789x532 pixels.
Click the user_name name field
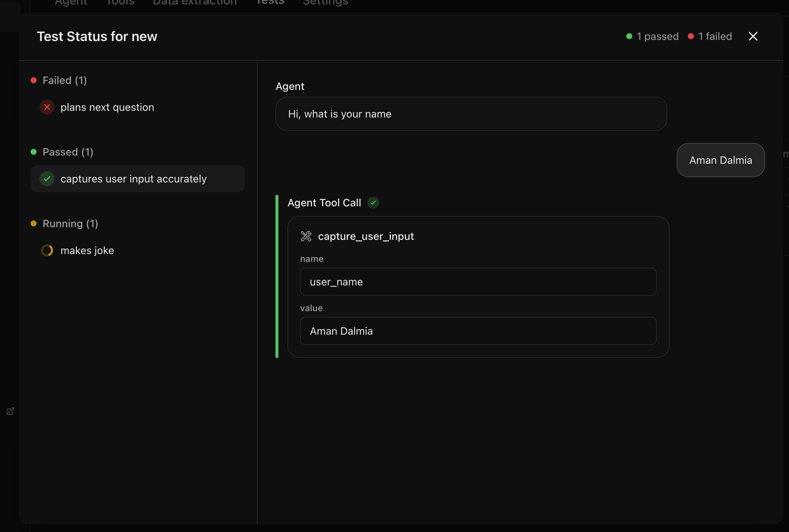478,282
